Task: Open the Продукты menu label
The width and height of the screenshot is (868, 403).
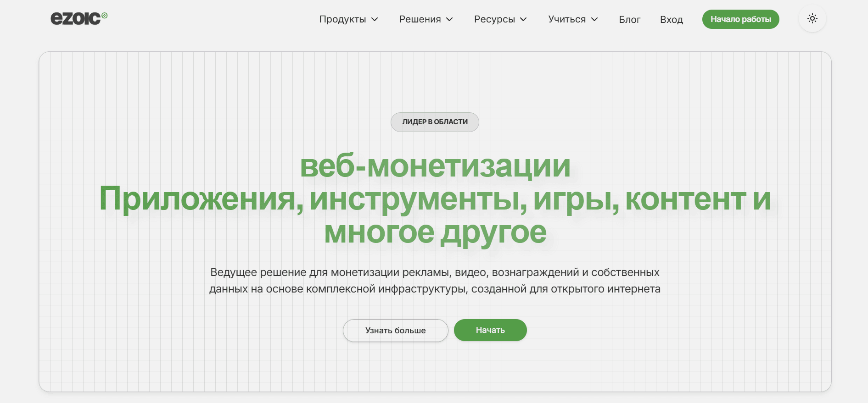Action: click(342, 19)
